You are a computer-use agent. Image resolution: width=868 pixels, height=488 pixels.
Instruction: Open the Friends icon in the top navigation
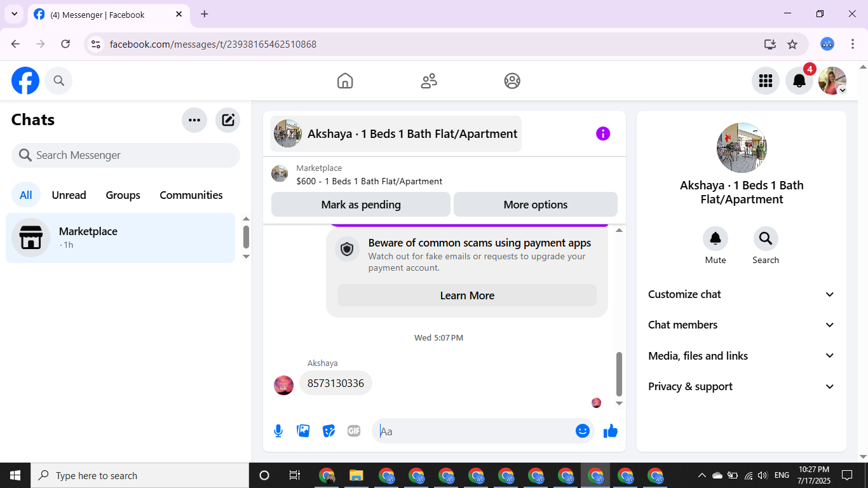pos(429,81)
